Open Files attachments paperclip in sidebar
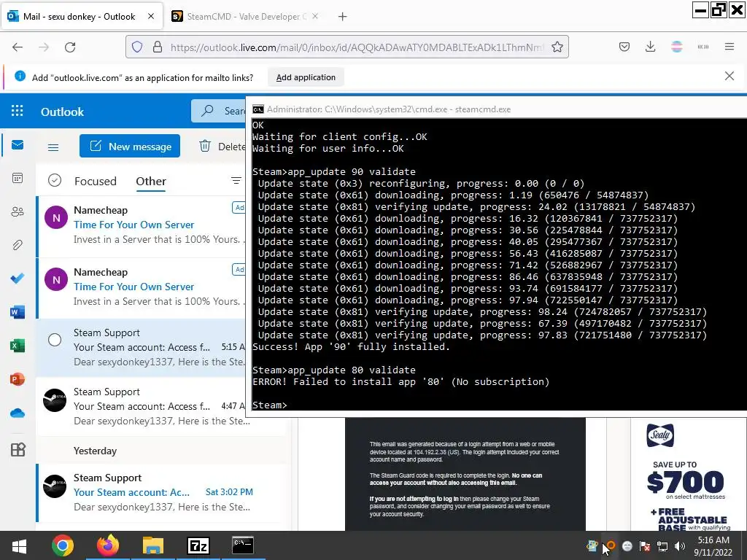Viewport: 747px width, 560px height. [x=18, y=245]
